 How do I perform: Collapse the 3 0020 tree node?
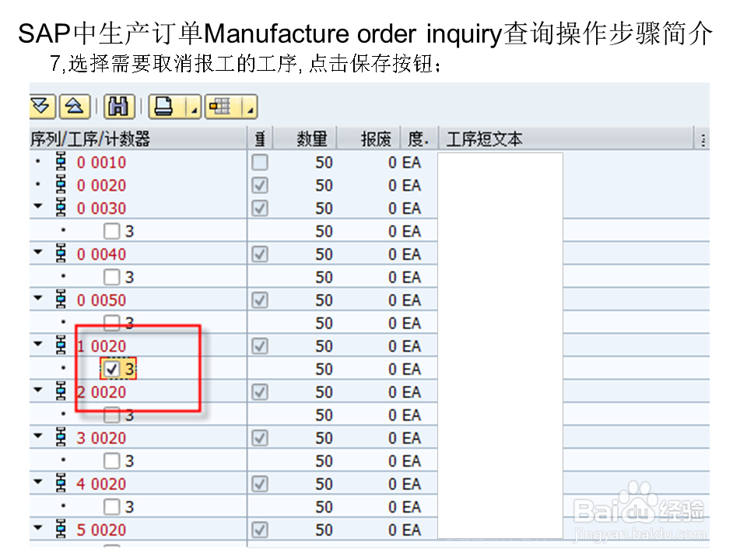coord(38,436)
